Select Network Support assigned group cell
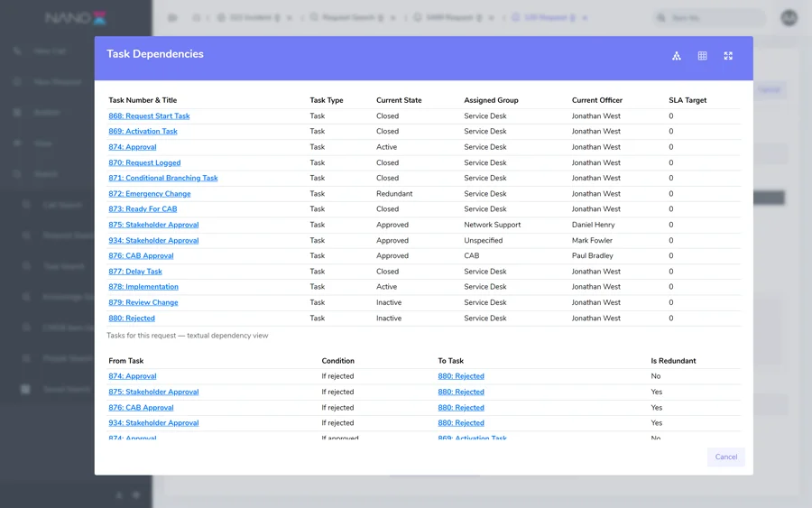The width and height of the screenshot is (812, 508). tap(492, 225)
